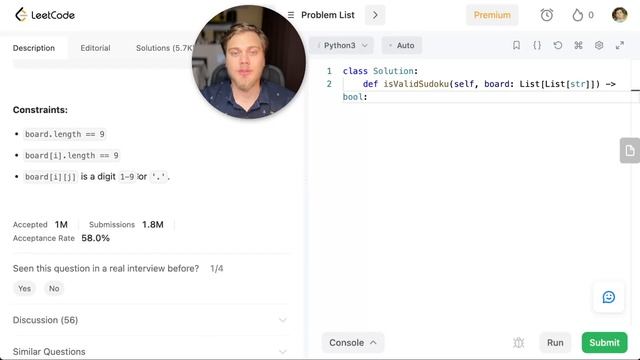Screen dimensions: 640x360
Task: Click code line 1 class Solution
Action: (380, 71)
